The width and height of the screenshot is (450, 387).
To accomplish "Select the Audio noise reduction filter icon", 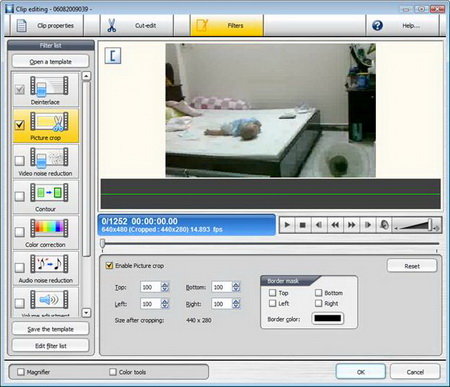I will [49, 264].
